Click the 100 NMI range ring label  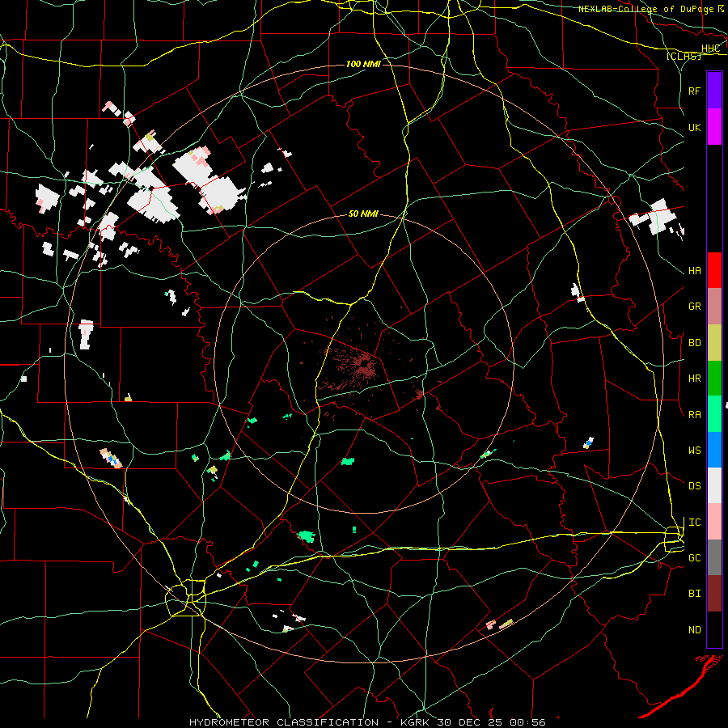pyautogui.click(x=363, y=64)
